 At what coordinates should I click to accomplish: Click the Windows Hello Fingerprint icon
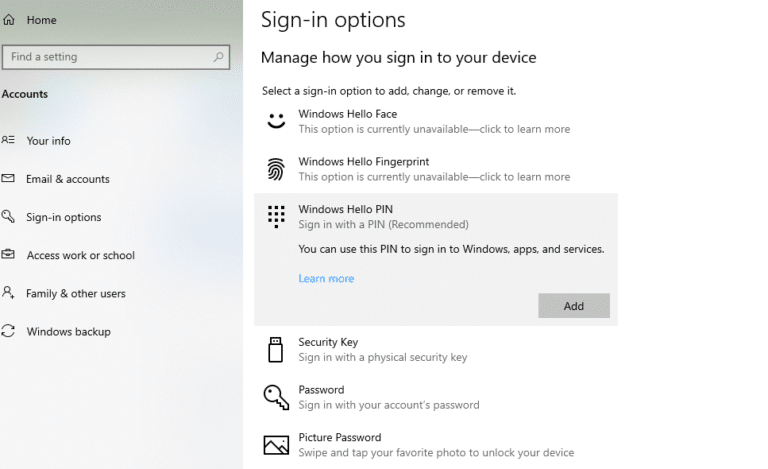click(276, 169)
